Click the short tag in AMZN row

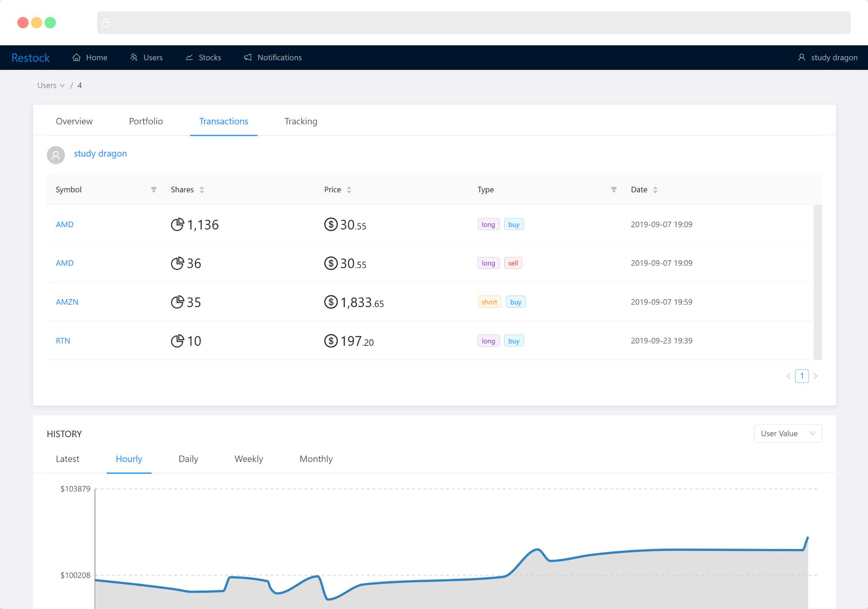489,302
